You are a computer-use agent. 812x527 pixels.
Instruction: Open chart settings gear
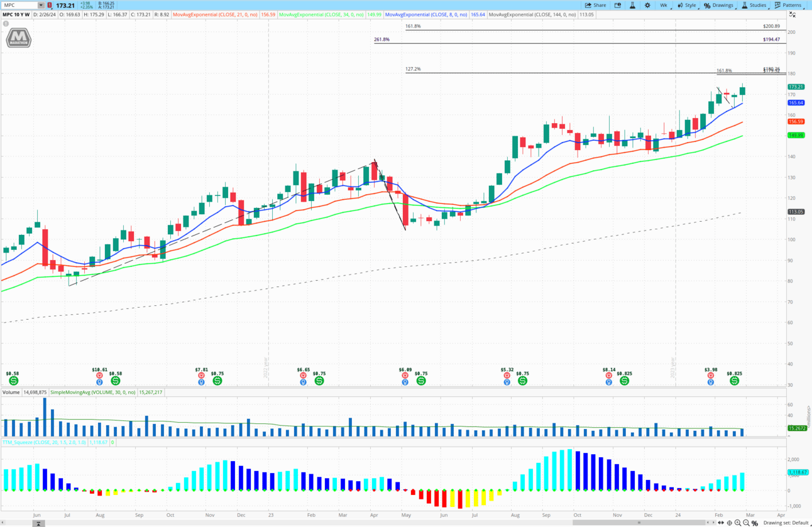[x=647, y=5]
